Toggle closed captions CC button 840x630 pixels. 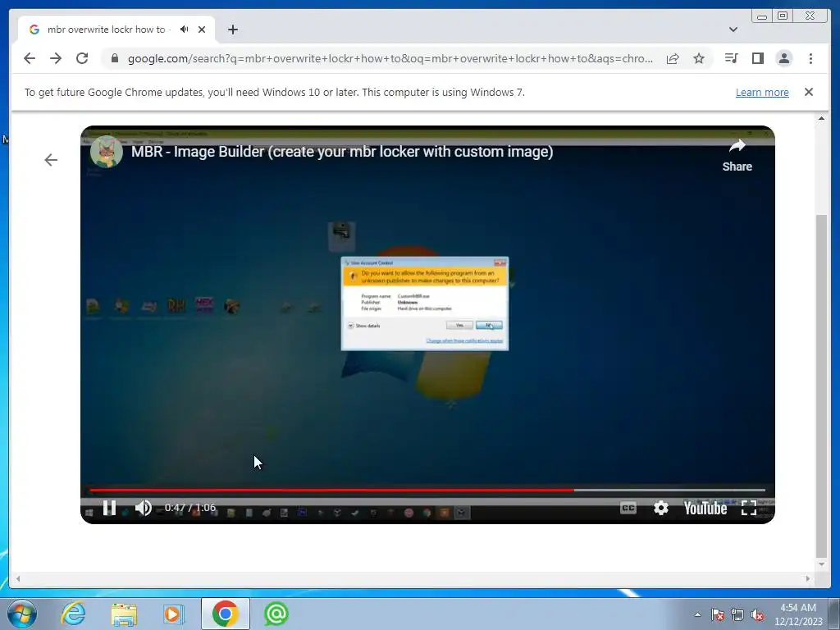[628, 507]
